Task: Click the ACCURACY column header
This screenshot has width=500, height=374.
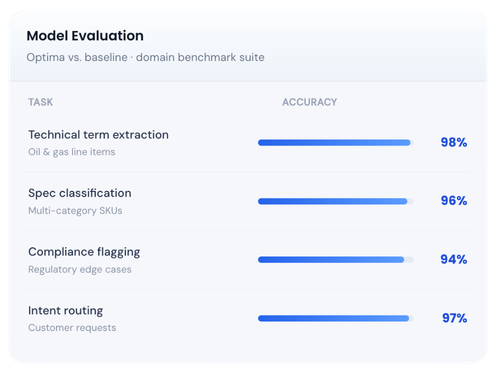Action: click(310, 102)
